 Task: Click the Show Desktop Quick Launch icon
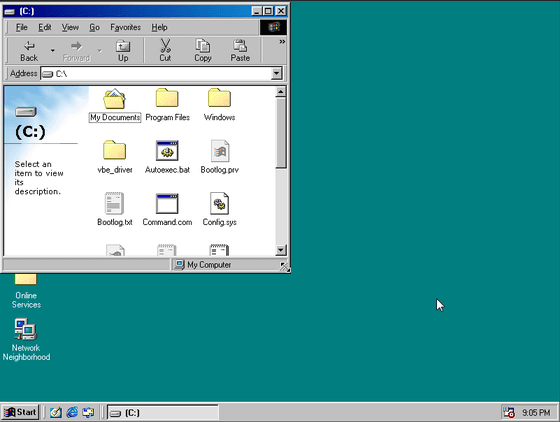[x=56, y=412]
